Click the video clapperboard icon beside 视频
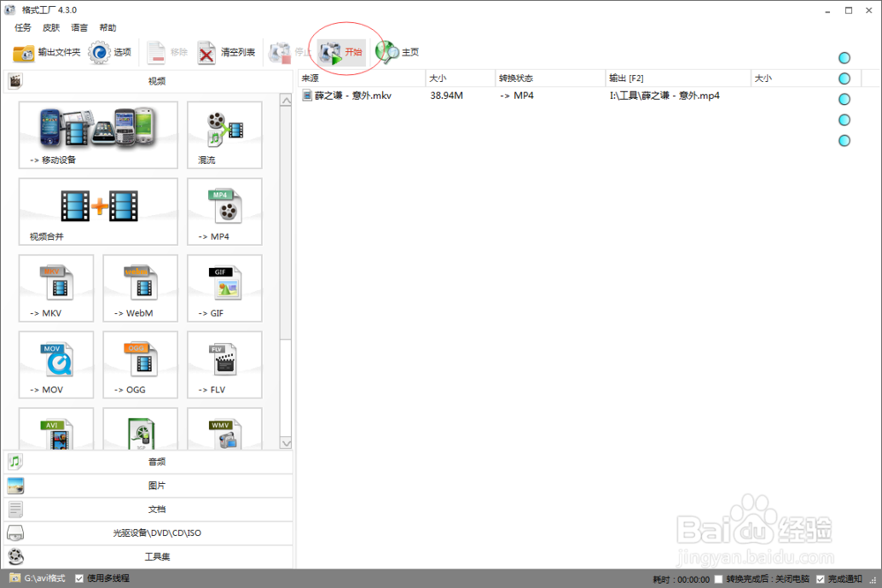Screen dimensions: 882x588 tap(15, 81)
